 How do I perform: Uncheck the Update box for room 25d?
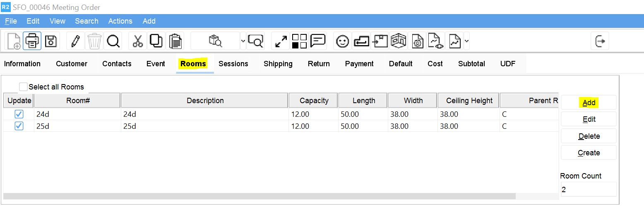[x=19, y=126]
